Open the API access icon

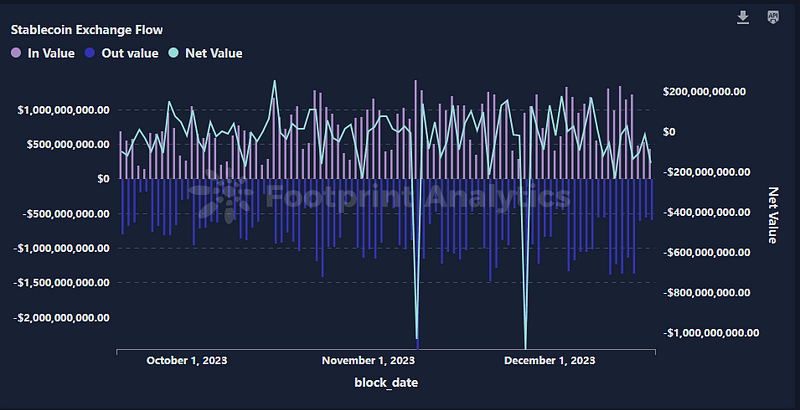tap(773, 17)
